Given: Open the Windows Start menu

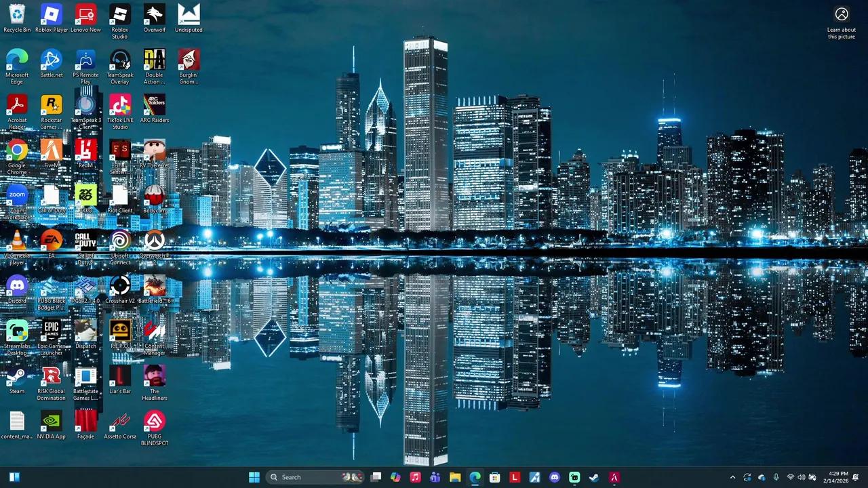Looking at the screenshot, I should pos(254,477).
